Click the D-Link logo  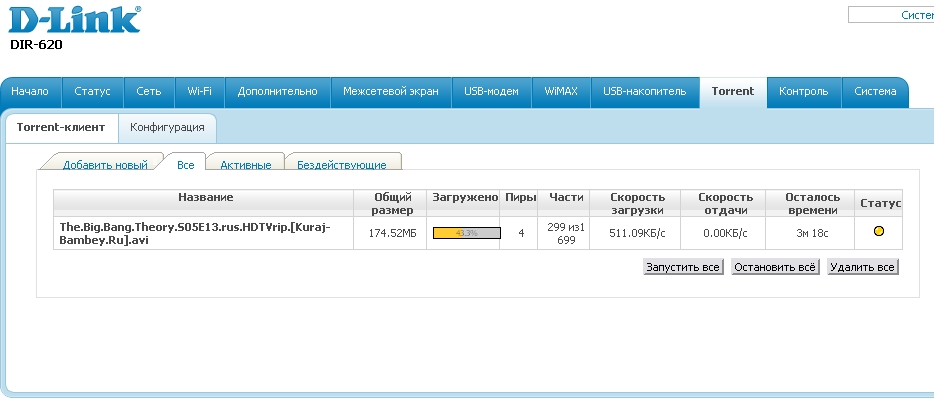75,21
